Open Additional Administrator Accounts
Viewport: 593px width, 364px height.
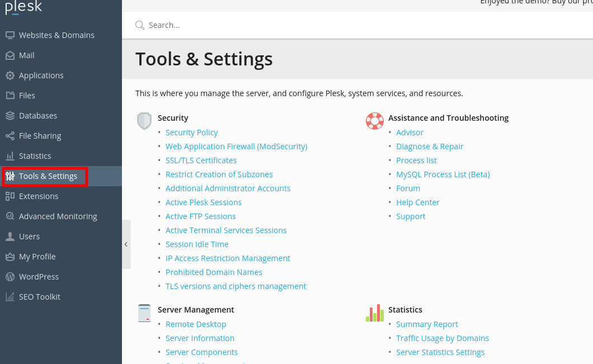[228, 188]
